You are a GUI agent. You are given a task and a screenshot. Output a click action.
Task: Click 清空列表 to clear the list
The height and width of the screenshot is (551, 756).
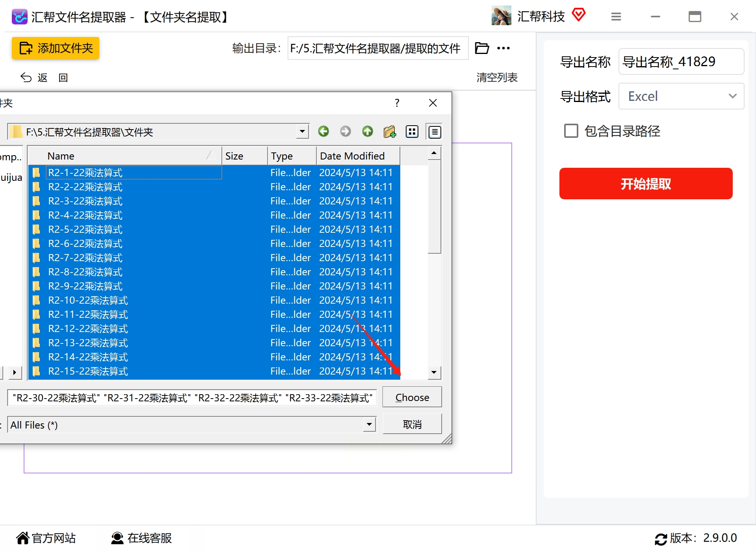click(497, 78)
